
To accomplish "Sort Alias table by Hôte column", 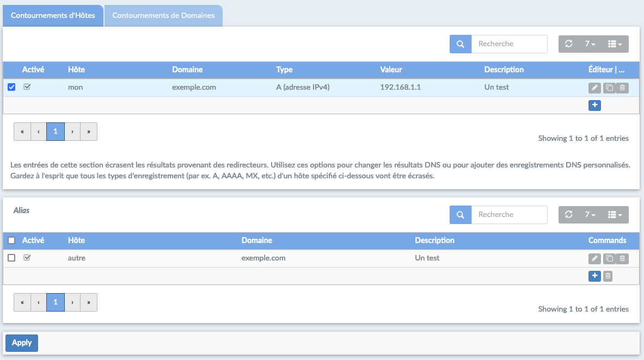I will (x=76, y=240).
